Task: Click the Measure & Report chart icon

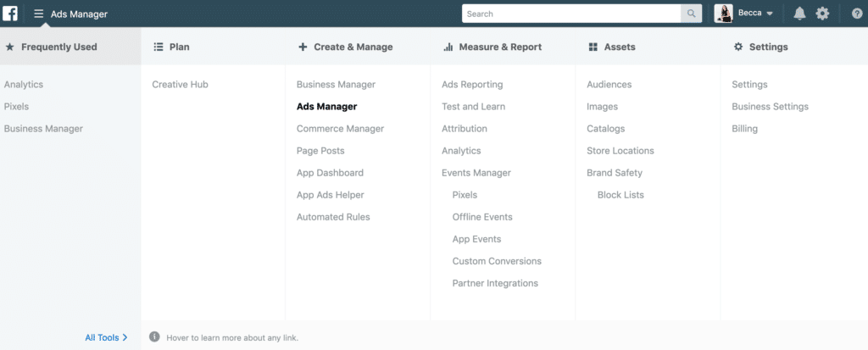Action: click(x=448, y=47)
